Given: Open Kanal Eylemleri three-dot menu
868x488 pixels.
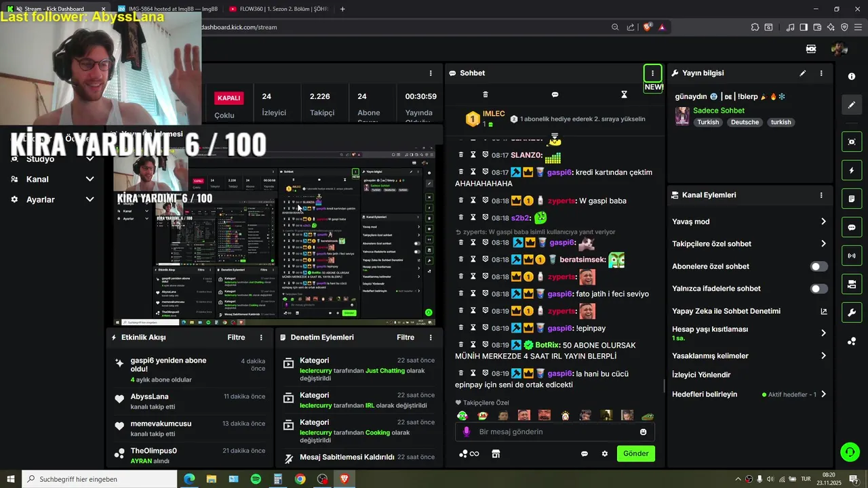Looking at the screenshot, I should tap(821, 195).
